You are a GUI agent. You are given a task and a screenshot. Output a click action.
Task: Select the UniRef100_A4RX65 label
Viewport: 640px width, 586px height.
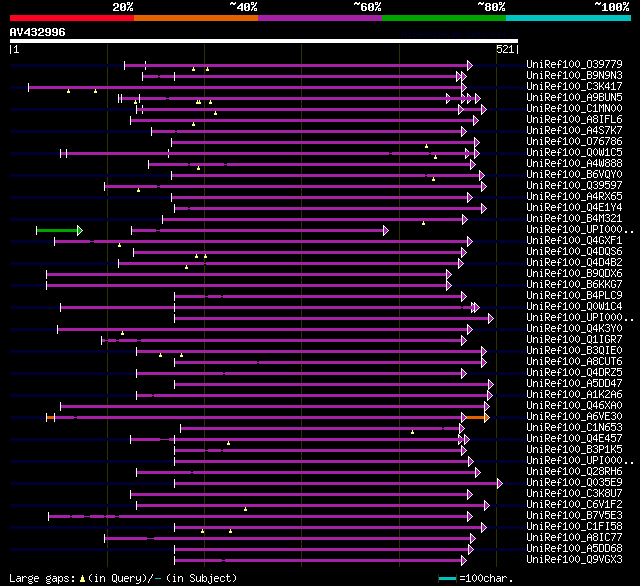click(x=574, y=196)
